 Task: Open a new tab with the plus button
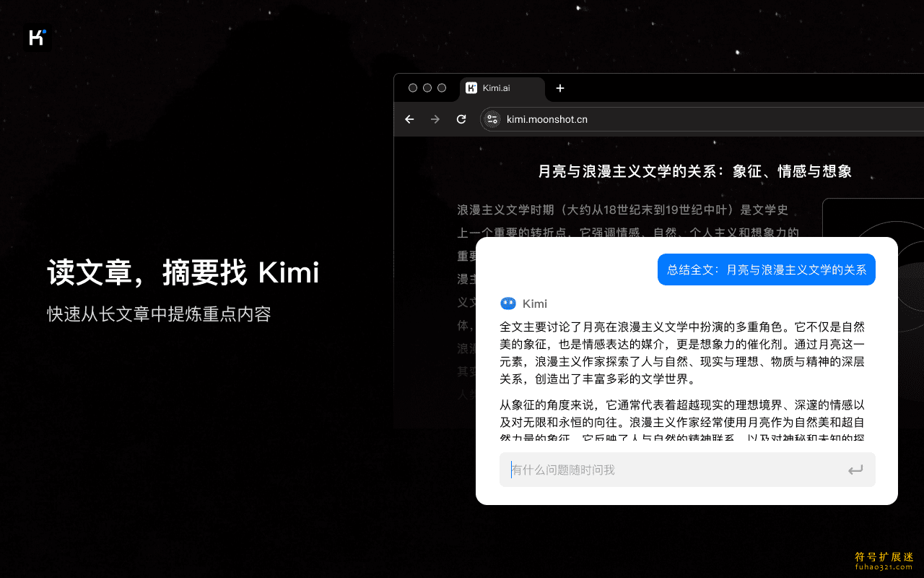pyautogui.click(x=560, y=88)
